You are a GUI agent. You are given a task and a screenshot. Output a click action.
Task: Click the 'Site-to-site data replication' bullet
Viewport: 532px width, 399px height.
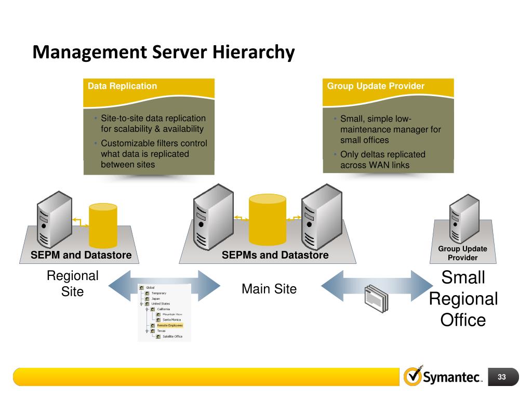153,124
